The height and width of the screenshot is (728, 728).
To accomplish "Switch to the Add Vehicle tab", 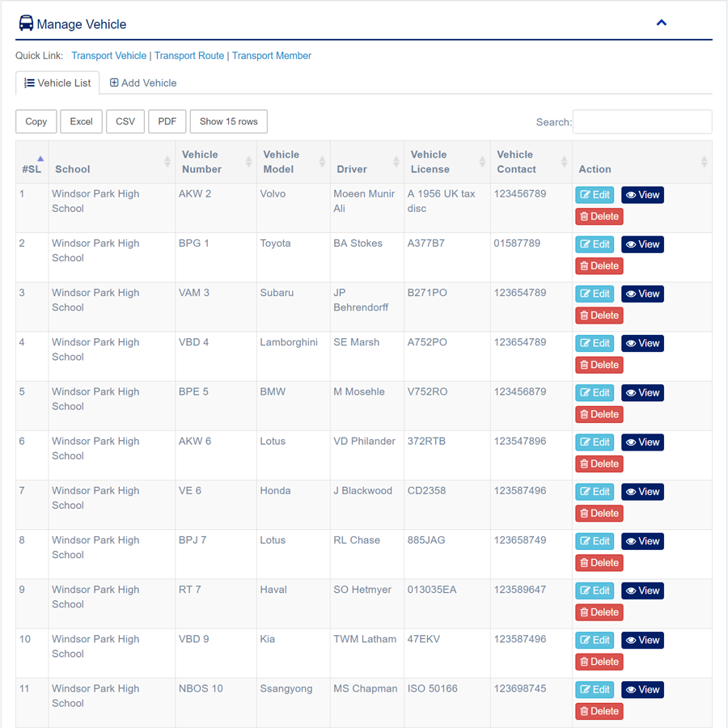I will 143,83.
